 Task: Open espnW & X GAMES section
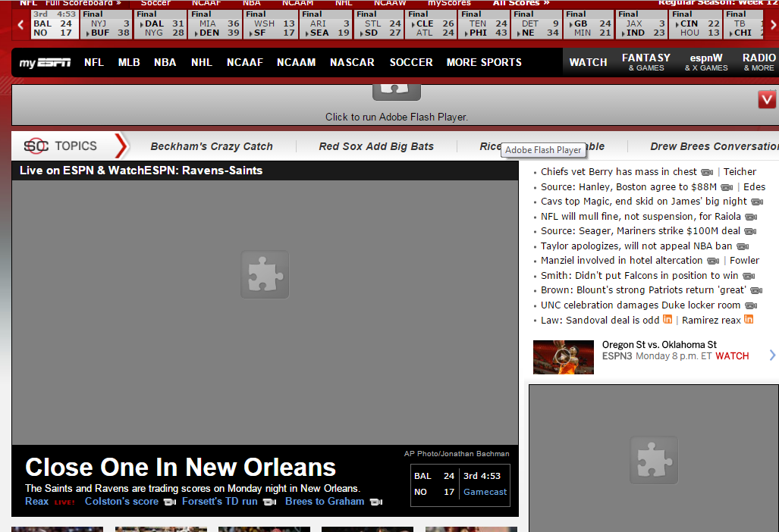[x=706, y=62]
